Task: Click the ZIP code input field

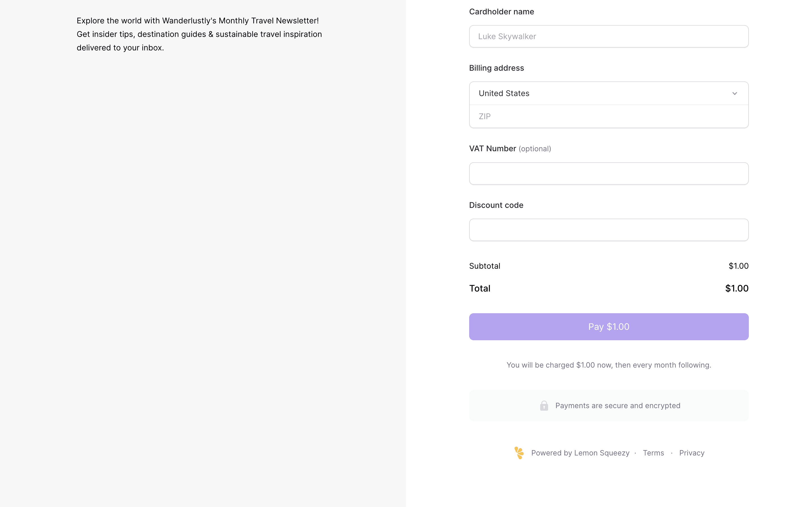Action: (608, 116)
